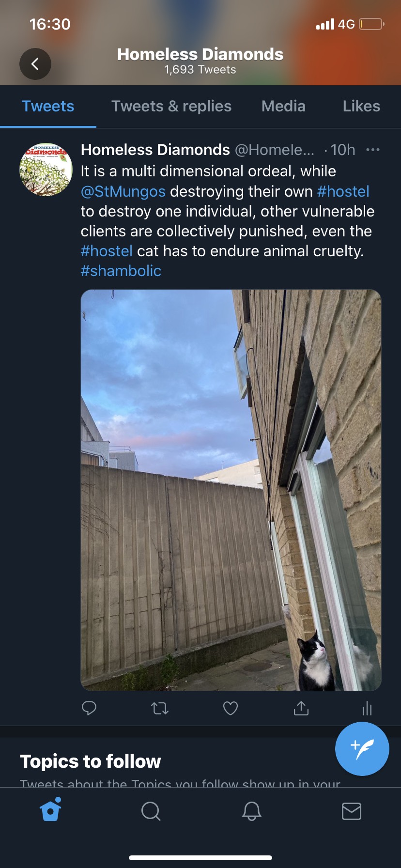Image resolution: width=401 pixels, height=868 pixels.
Task: Switch to the Likes tab
Action: [x=361, y=107]
